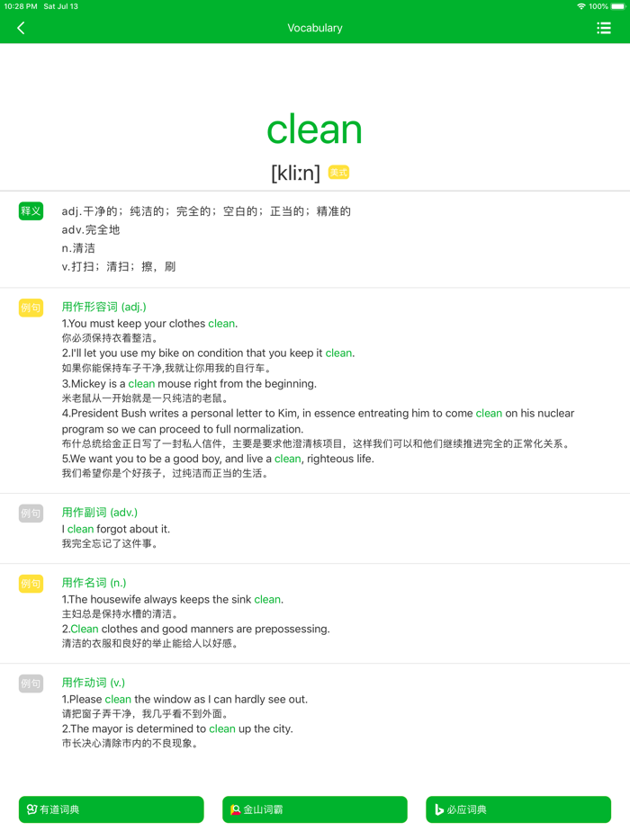The image size is (630, 840).
Task: Tap the back arrow icon
Action: coord(21,29)
